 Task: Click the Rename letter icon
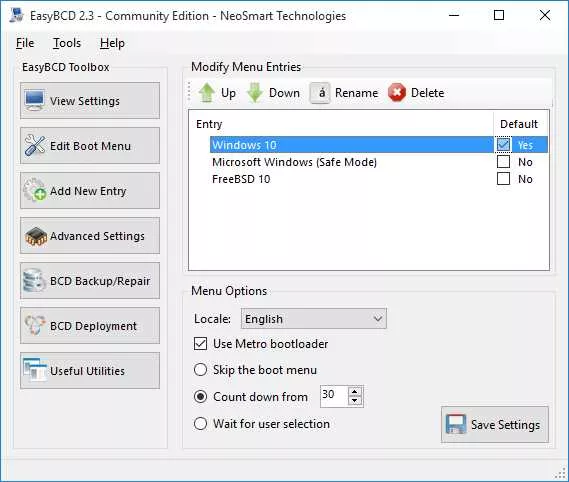click(320, 93)
